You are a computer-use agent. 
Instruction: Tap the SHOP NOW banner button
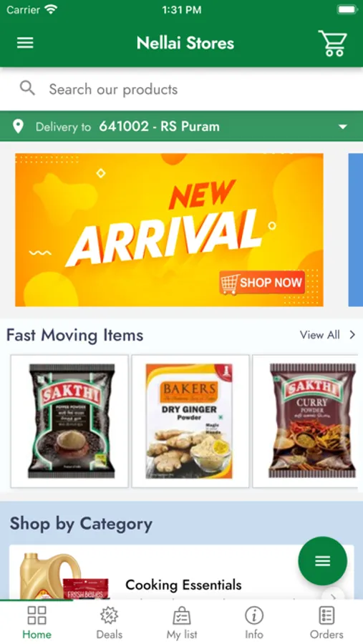click(262, 283)
